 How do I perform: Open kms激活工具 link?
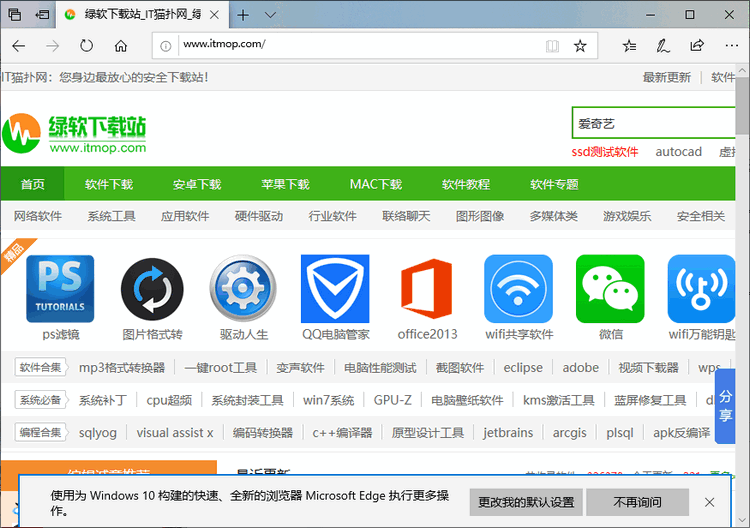coord(559,400)
